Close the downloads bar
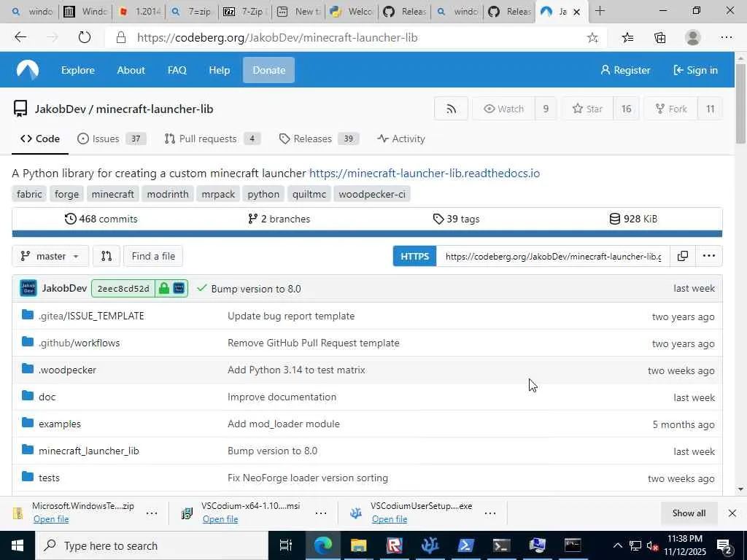 pos(732,513)
